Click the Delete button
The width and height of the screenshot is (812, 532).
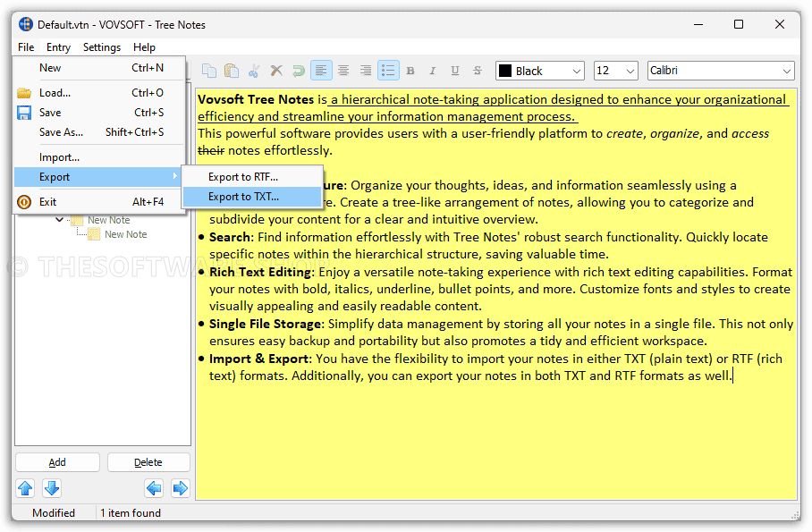(148, 462)
